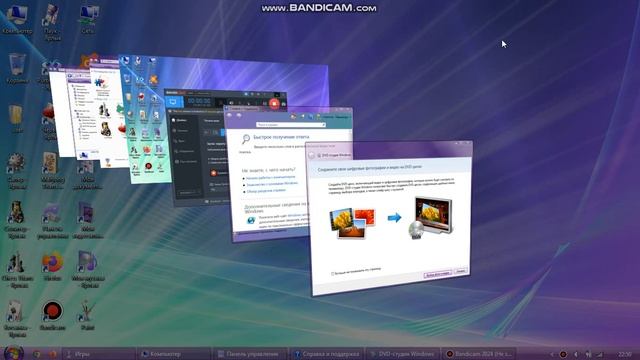Switch to the Игры taskbar button

(x=98, y=354)
